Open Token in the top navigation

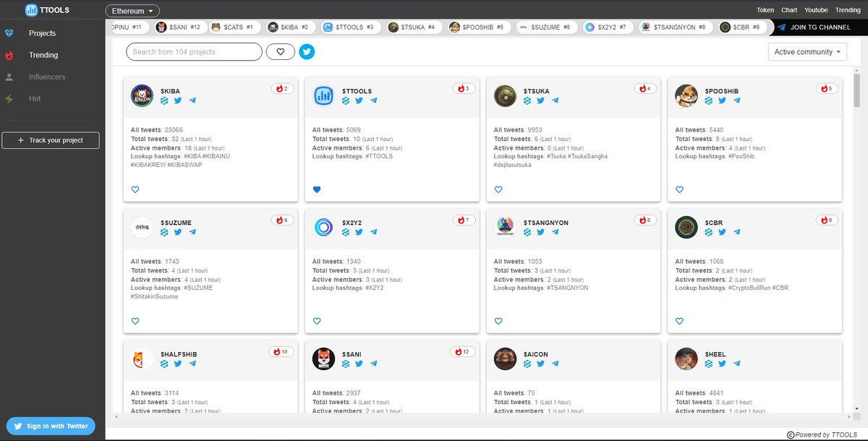tap(765, 10)
